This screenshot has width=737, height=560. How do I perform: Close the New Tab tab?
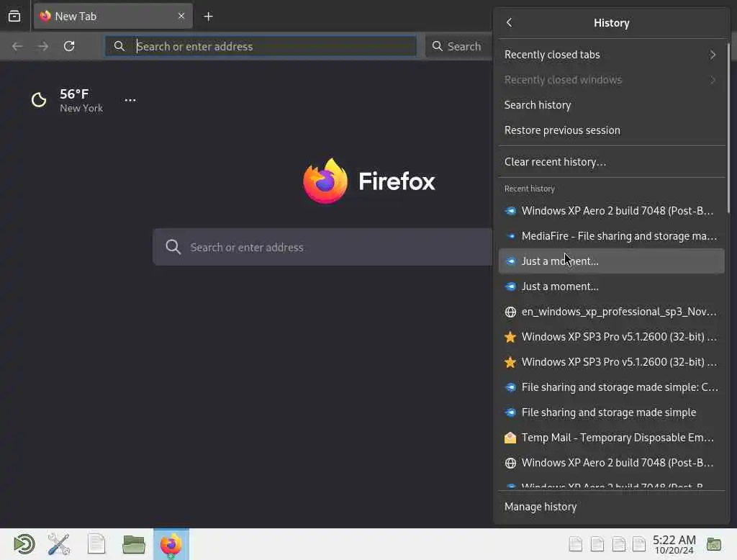tap(181, 16)
